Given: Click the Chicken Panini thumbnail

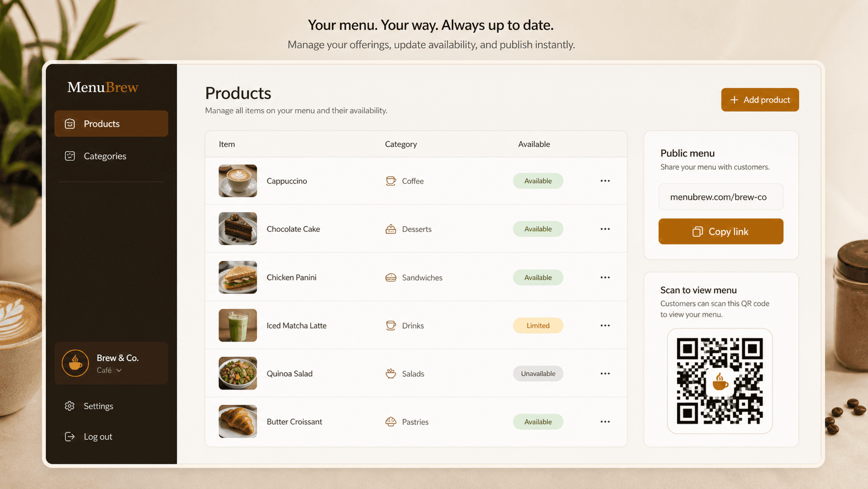Looking at the screenshot, I should coord(238,277).
